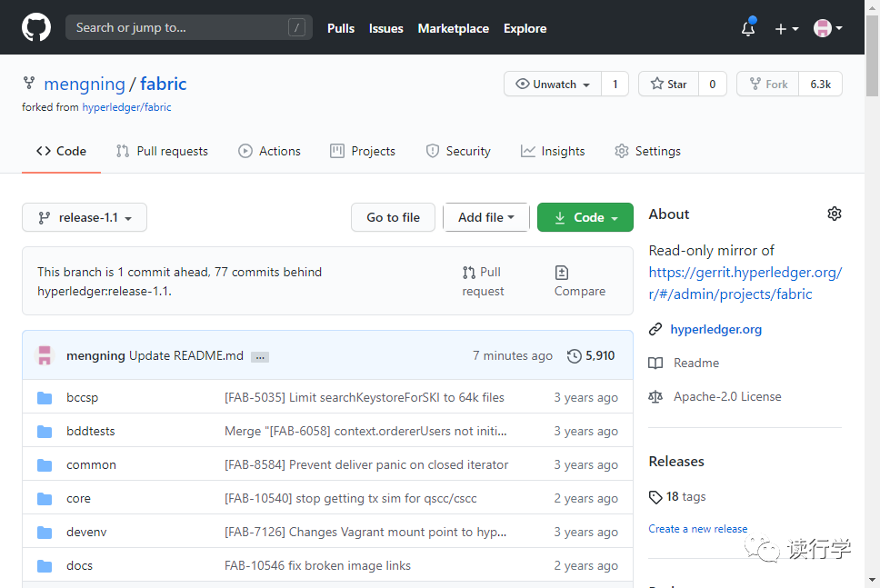Open the devenv folder
The image size is (880, 588).
[x=86, y=532]
